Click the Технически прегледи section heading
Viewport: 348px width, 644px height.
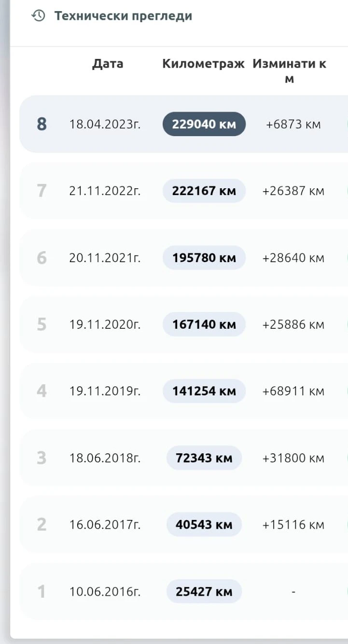[x=123, y=16]
